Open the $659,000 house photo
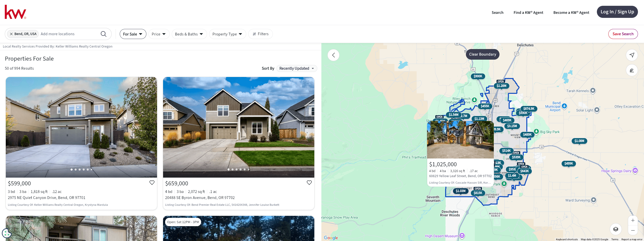The image size is (644, 241). point(239,127)
